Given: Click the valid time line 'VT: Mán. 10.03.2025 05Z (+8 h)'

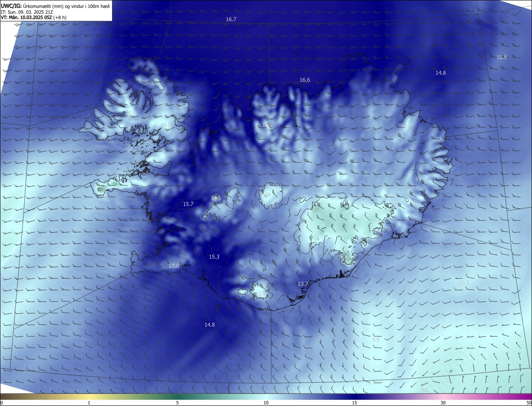Looking at the screenshot, I should [x=34, y=17].
